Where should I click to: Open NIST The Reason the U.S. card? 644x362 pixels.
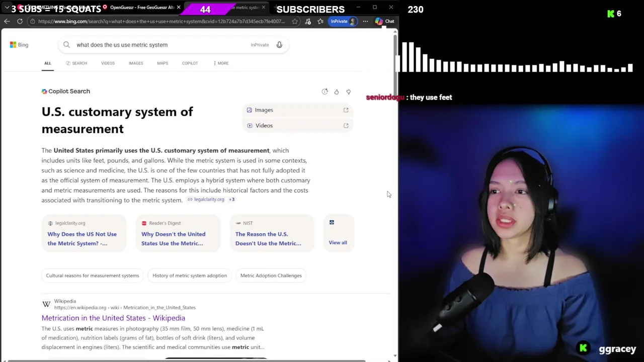(x=272, y=233)
